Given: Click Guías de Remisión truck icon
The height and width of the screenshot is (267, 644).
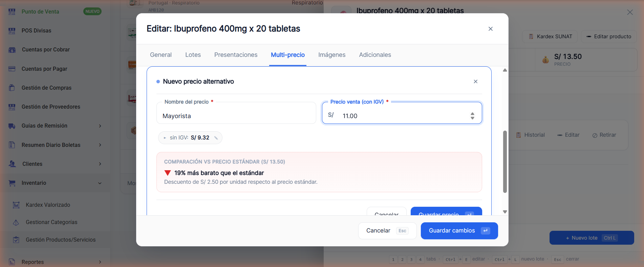Looking at the screenshot, I should point(12,126).
